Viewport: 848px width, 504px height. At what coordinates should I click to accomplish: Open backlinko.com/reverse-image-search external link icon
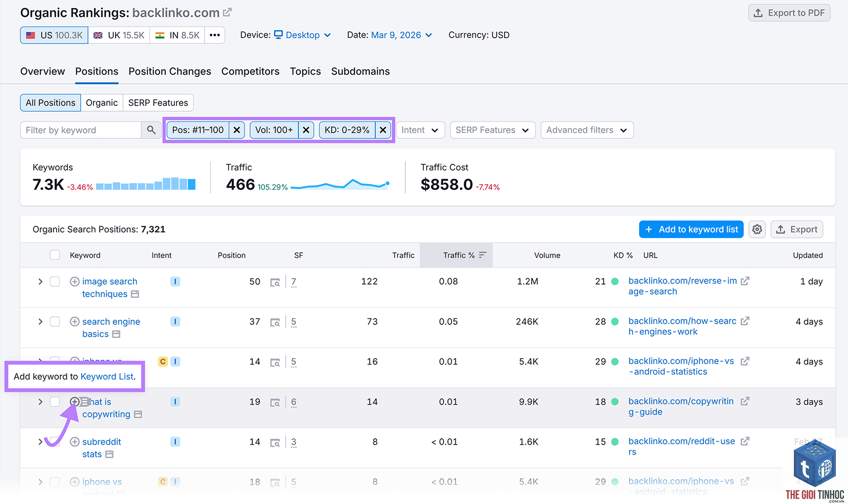click(745, 281)
